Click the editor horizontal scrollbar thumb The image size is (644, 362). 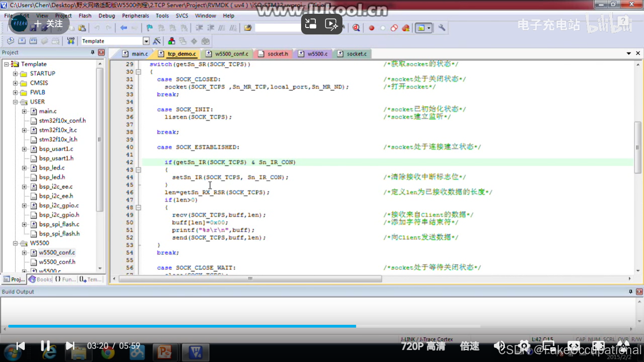(x=250, y=278)
